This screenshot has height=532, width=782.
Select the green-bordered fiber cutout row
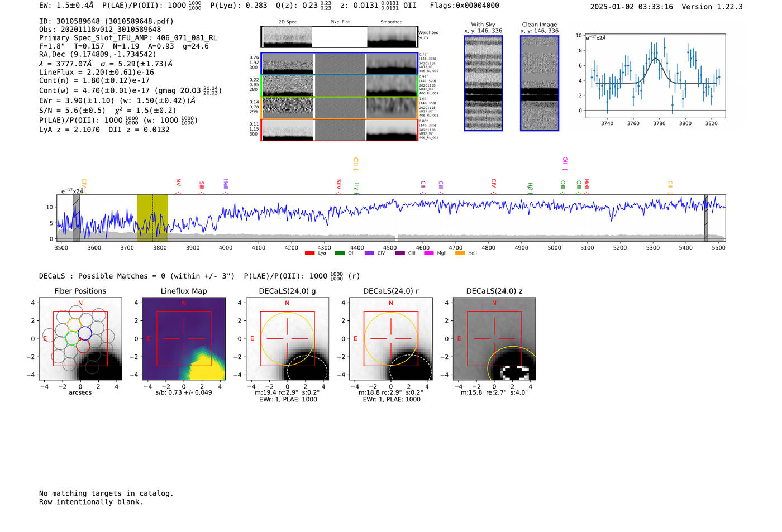pos(340,85)
